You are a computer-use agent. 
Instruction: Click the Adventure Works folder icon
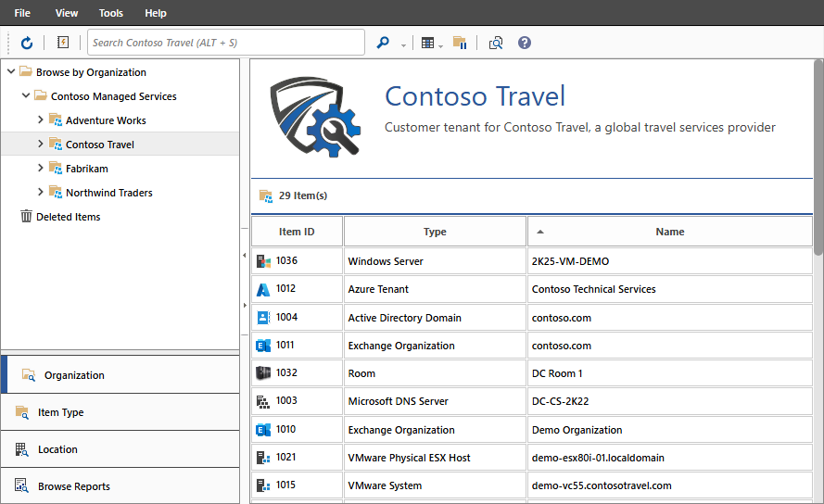click(56, 120)
